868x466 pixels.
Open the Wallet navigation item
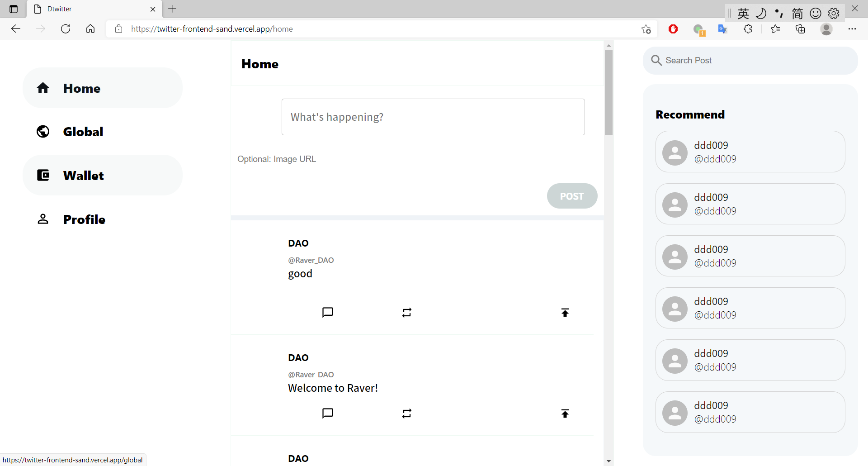(x=103, y=175)
